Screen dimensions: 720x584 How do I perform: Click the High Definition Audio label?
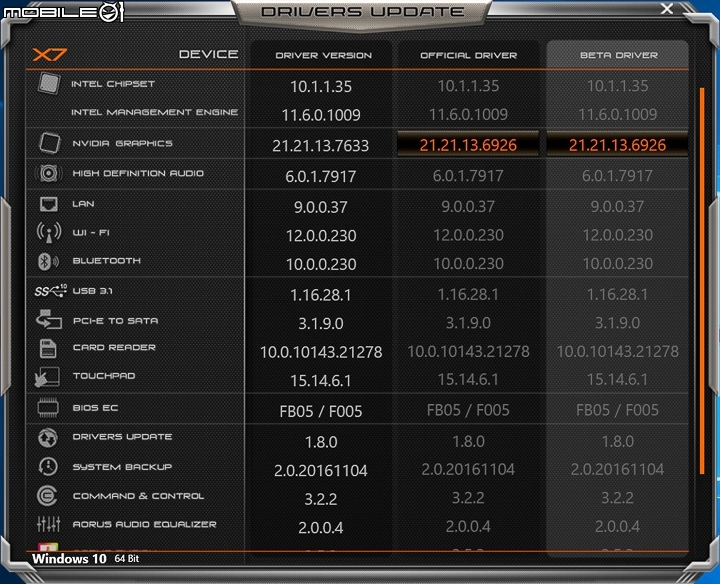pyautogui.click(x=138, y=173)
